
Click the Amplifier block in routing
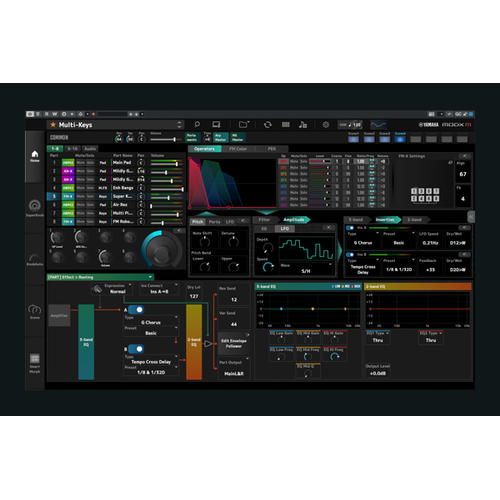pos(59,315)
